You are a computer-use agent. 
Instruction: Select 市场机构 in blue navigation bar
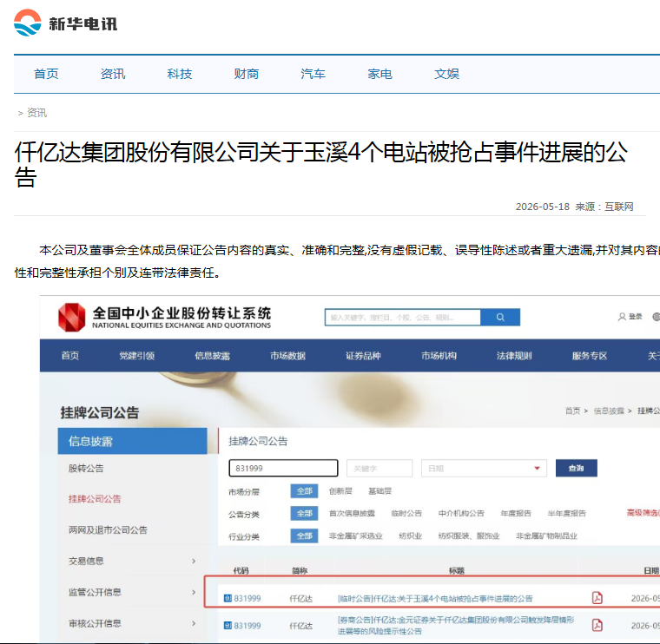point(439,356)
